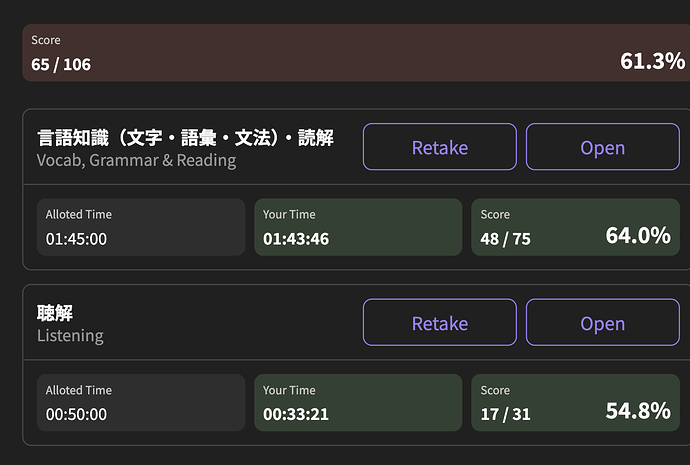The height and width of the screenshot is (465, 690).
Task: Click the 61.3% overall percentage
Action: click(x=652, y=61)
